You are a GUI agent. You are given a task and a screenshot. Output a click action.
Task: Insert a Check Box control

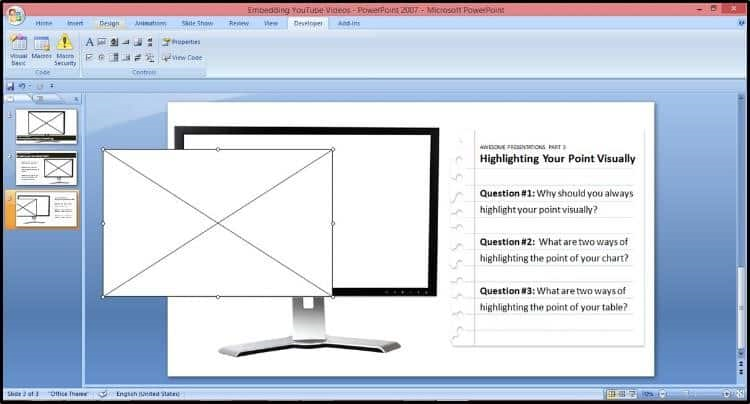click(x=89, y=57)
